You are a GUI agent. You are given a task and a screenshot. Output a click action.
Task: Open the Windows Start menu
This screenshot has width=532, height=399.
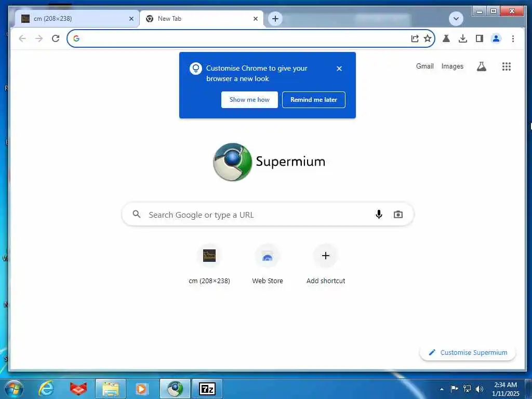14,389
